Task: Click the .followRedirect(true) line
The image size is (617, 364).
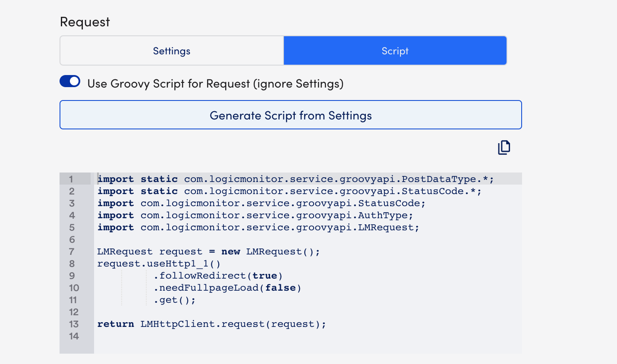Action: click(218, 276)
